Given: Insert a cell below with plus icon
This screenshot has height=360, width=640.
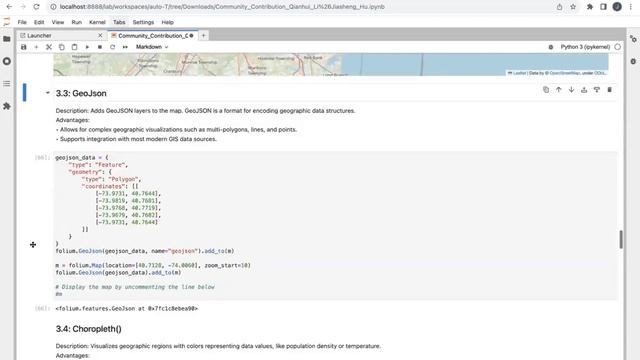Looking at the screenshot, I should 36,47.
